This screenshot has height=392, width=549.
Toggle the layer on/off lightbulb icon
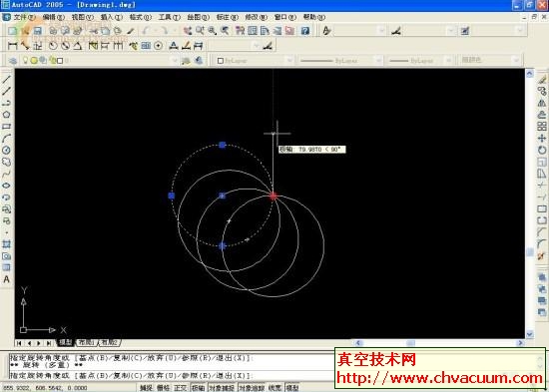(25, 61)
